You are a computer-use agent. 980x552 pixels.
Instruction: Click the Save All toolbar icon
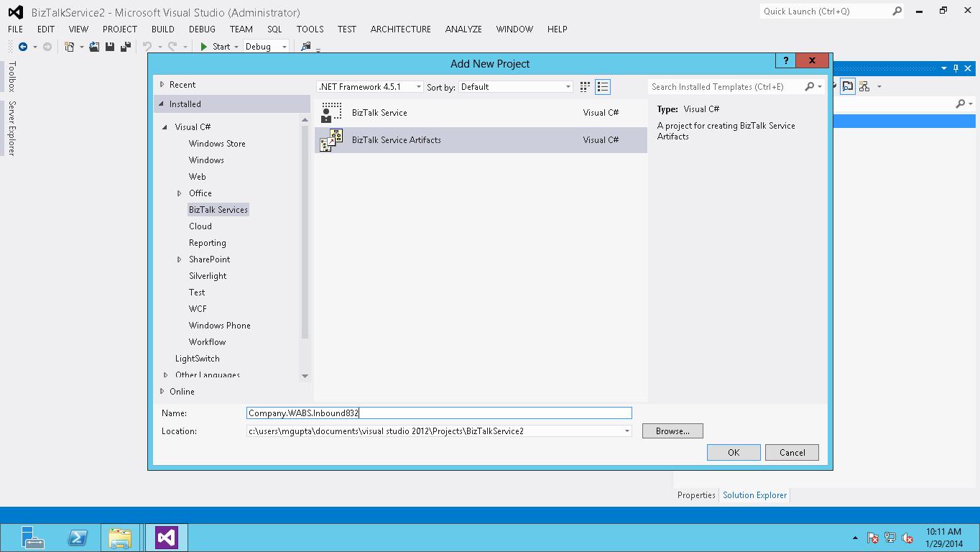126,47
